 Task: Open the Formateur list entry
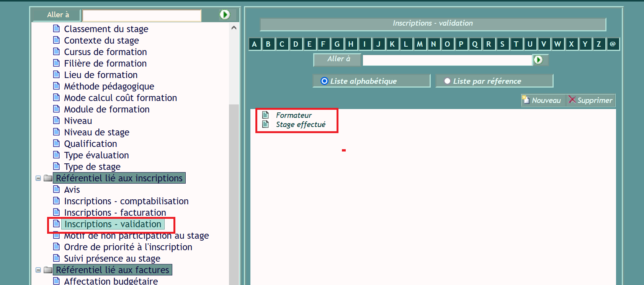294,115
